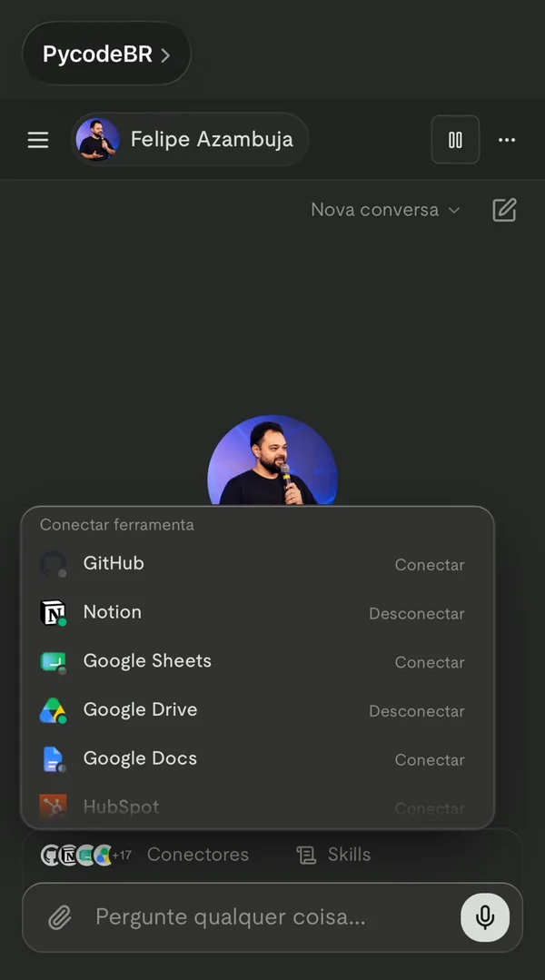The height and width of the screenshot is (980, 545).
Task: Click the Notion logo icon
Action: pyautogui.click(x=53, y=612)
